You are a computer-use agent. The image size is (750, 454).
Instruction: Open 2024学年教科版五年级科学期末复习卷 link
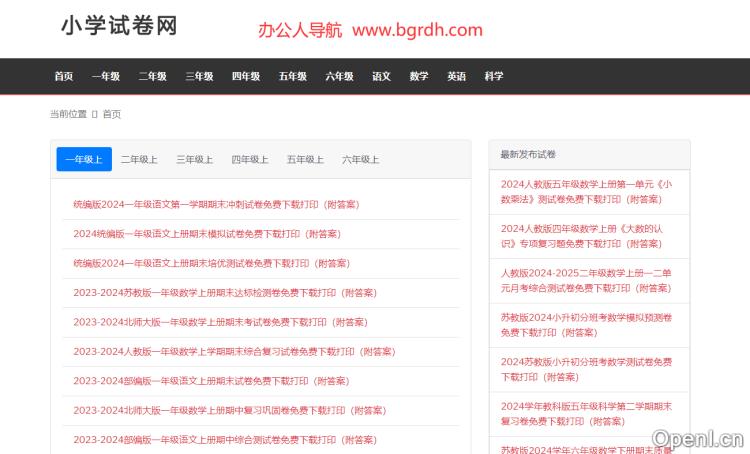tap(586, 413)
